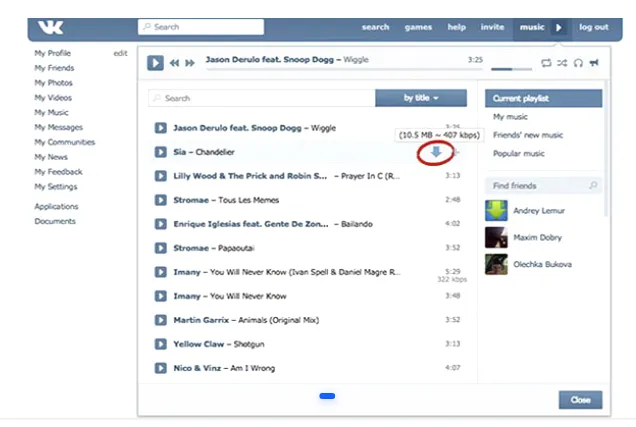
Task: Play the original Imany – You Will Never Know
Action: 161,296
